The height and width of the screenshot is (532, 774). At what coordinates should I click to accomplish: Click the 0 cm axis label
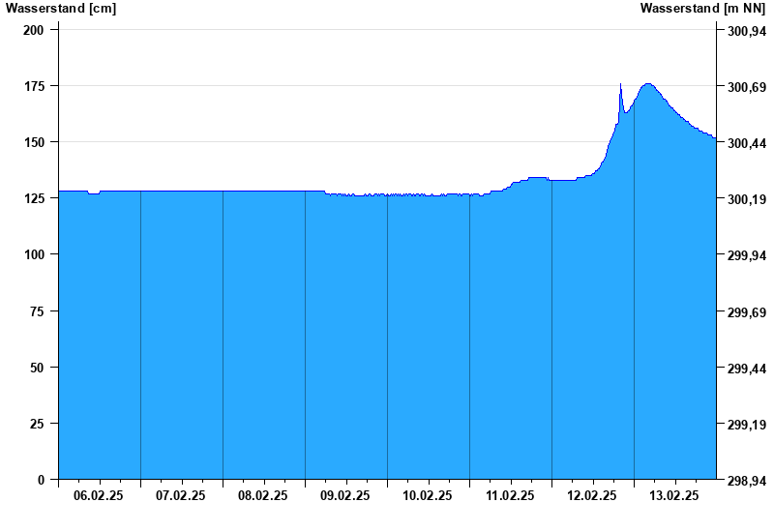click(41, 480)
